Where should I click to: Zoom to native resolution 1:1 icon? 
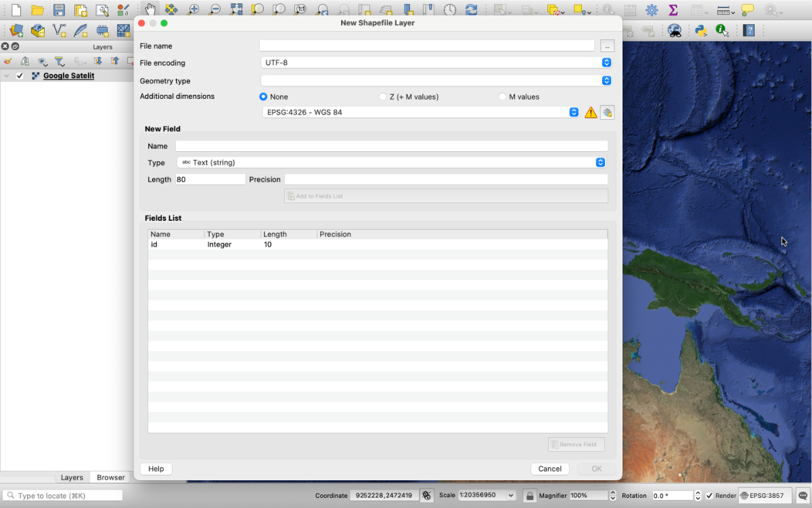pos(300,10)
